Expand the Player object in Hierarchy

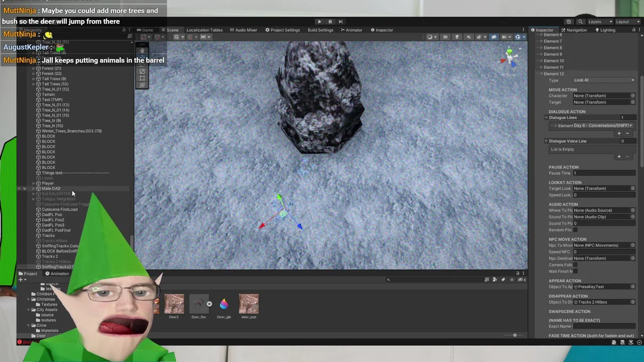click(33, 184)
